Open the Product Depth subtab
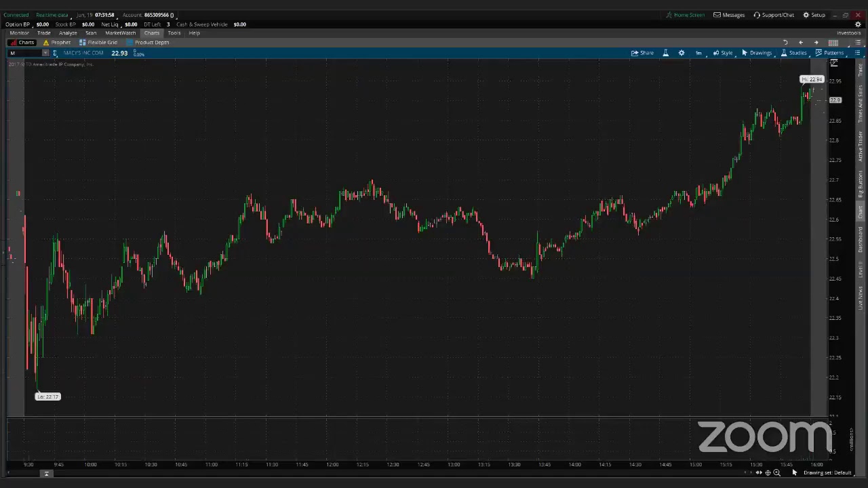Screen dimensions: 868x488 point(148,43)
